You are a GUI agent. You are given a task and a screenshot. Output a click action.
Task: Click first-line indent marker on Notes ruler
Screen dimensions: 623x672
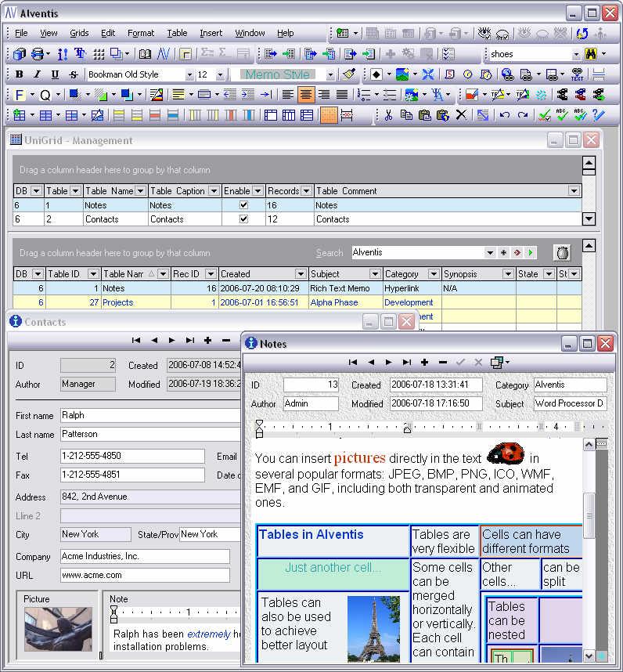tap(259, 424)
